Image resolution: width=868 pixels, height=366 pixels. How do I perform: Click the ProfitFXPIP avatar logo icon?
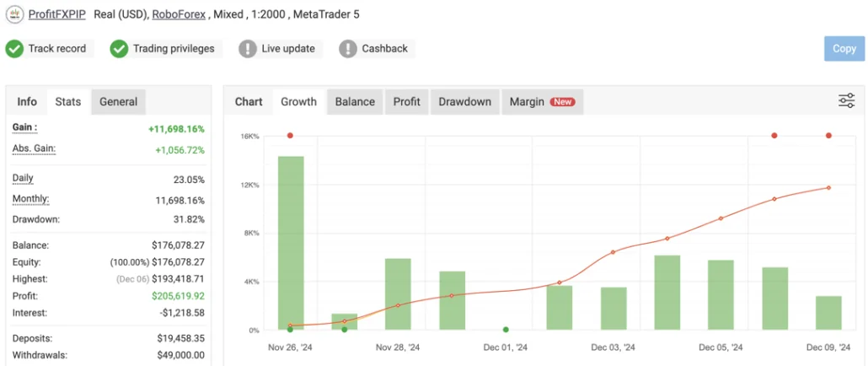pyautogui.click(x=14, y=14)
